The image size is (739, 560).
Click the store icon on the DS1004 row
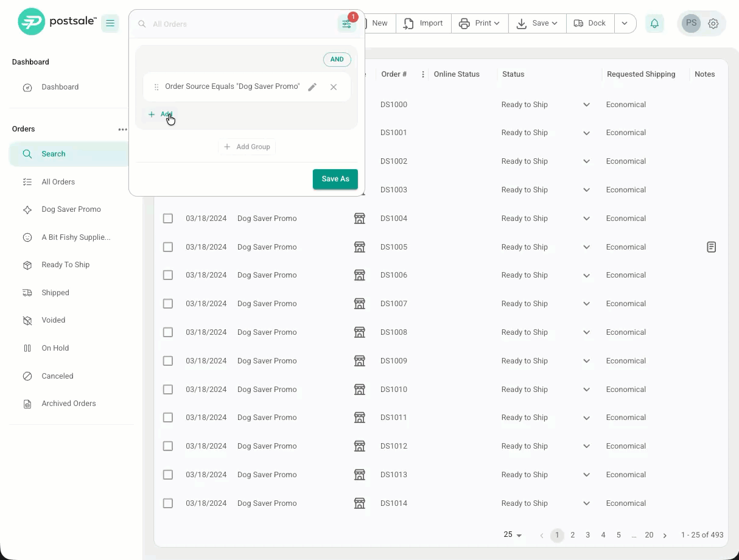[x=360, y=219]
